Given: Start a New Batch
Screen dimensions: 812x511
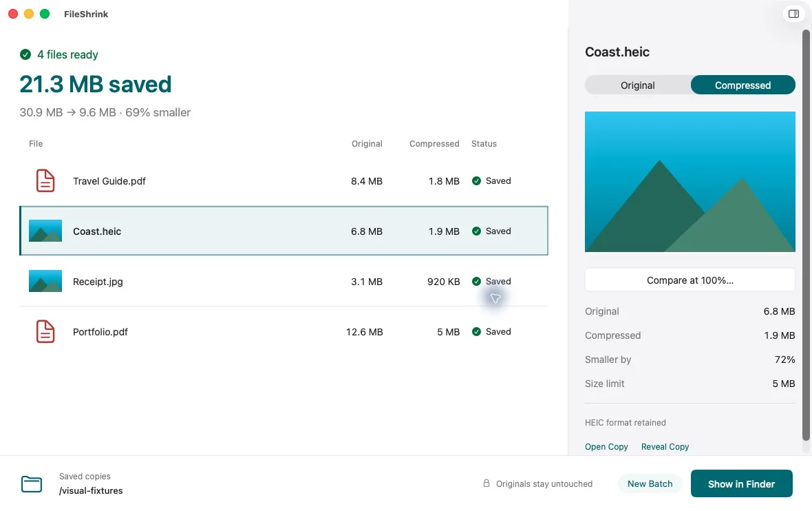Looking at the screenshot, I should (x=650, y=483).
